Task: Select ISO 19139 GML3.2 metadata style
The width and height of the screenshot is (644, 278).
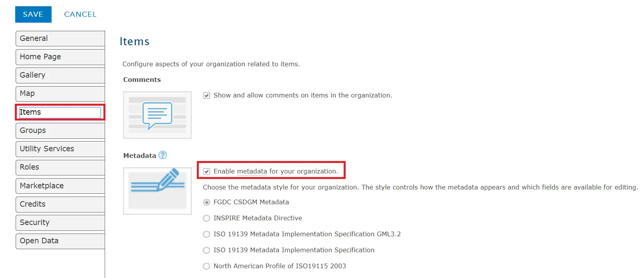Action: click(207, 234)
